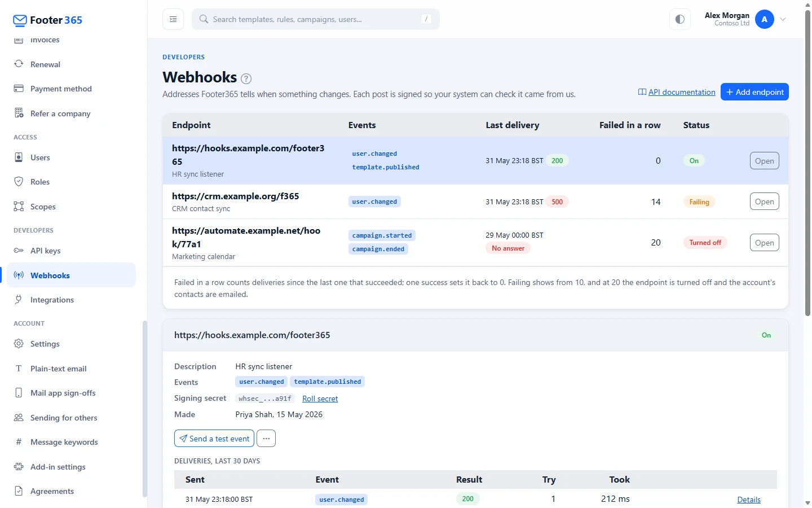Click the 500 result badge

[557, 202]
